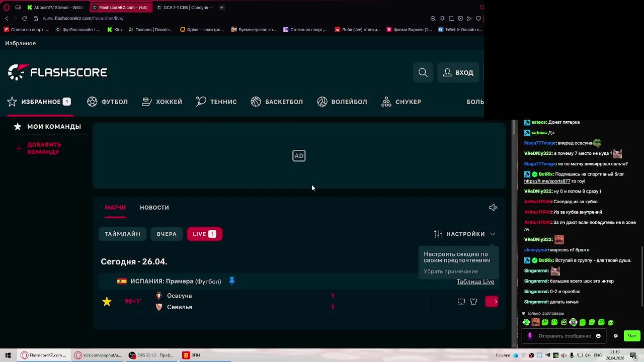Click the Flashscore logo
Screen dimensions: 644x362
57,72
